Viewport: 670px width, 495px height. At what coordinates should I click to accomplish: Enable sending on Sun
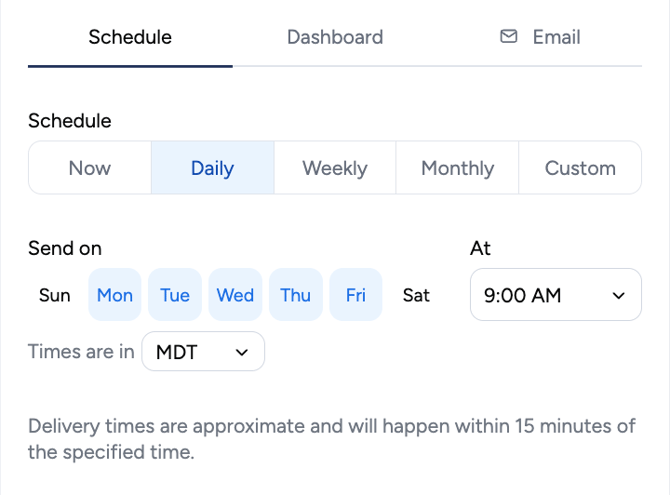coord(55,295)
